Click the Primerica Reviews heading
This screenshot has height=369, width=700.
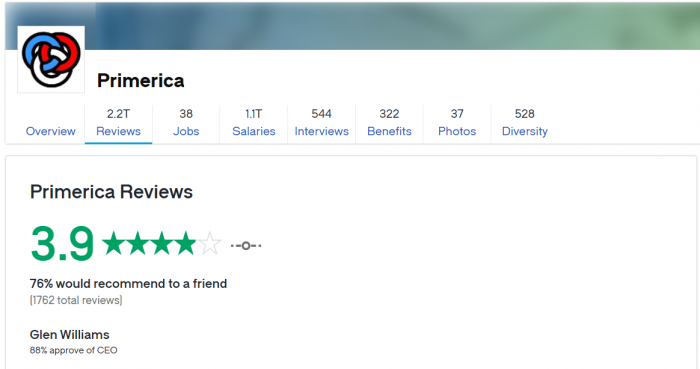coord(111,192)
